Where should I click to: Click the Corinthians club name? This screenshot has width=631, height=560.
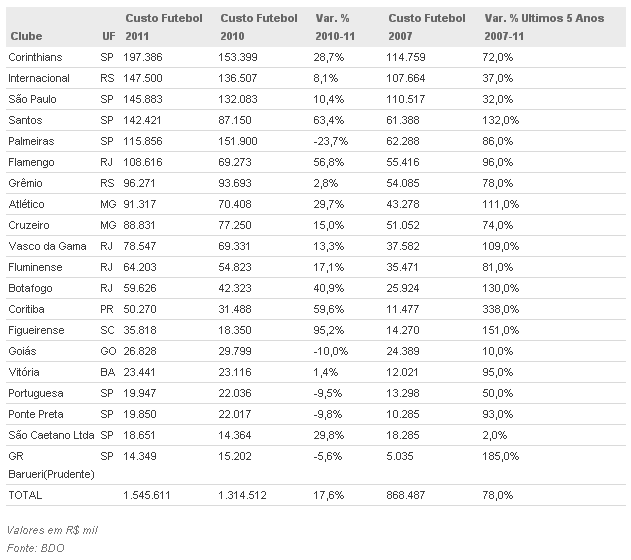pos(34,57)
